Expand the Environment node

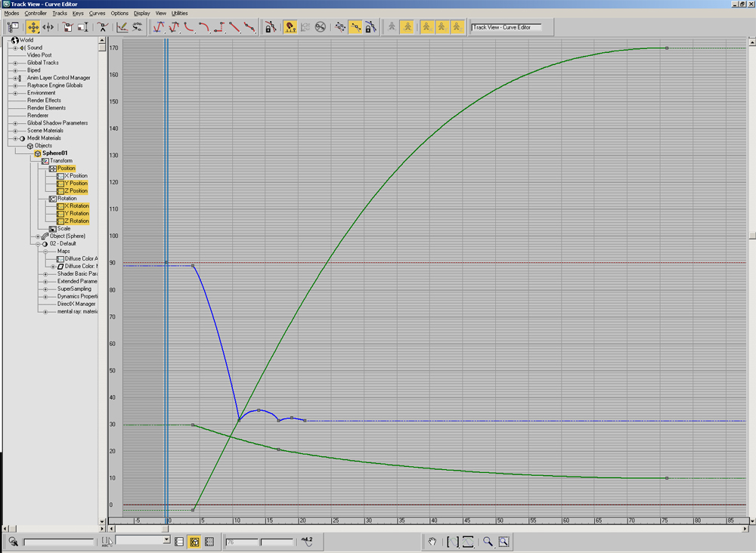tap(15, 93)
